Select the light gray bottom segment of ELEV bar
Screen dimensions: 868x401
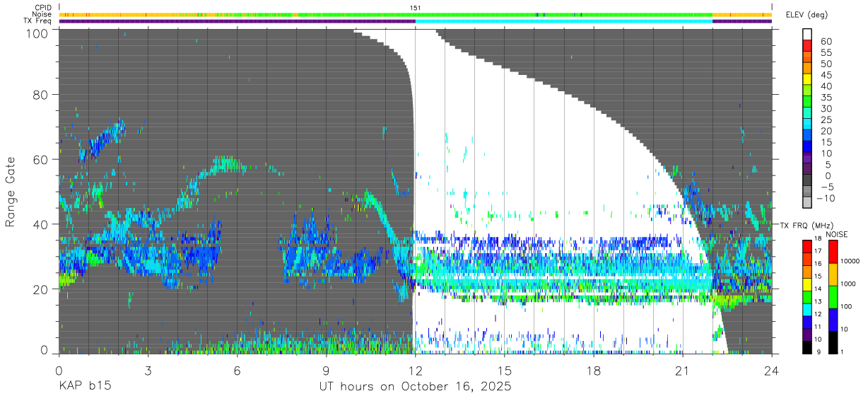(808, 204)
